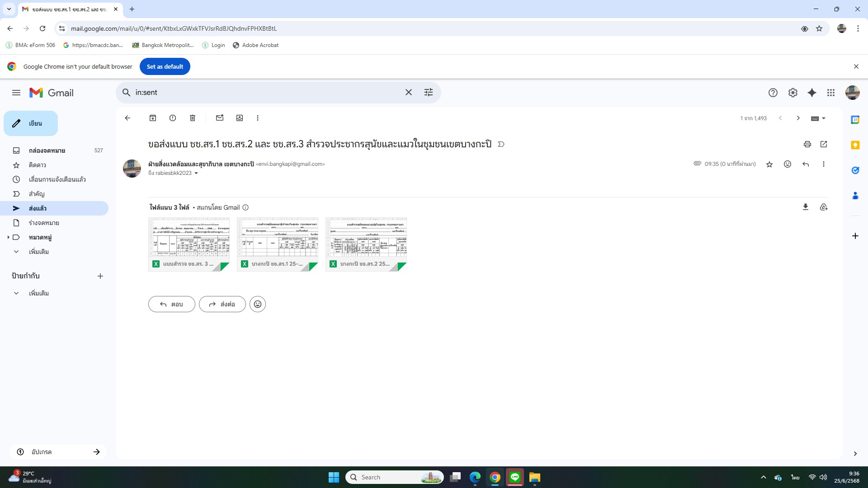
Task: Open the input tools dropdown arrow
Action: pos(824,118)
